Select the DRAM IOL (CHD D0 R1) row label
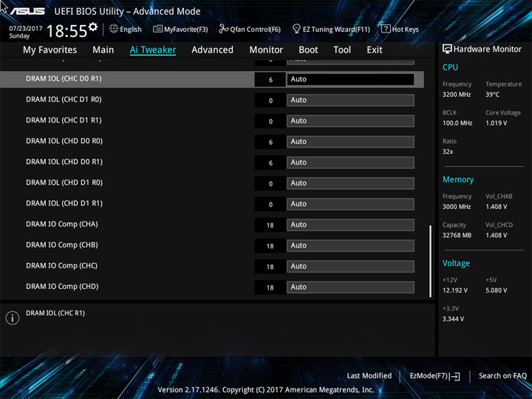Image resolution: width=532 pixels, height=399 pixels. (x=64, y=162)
